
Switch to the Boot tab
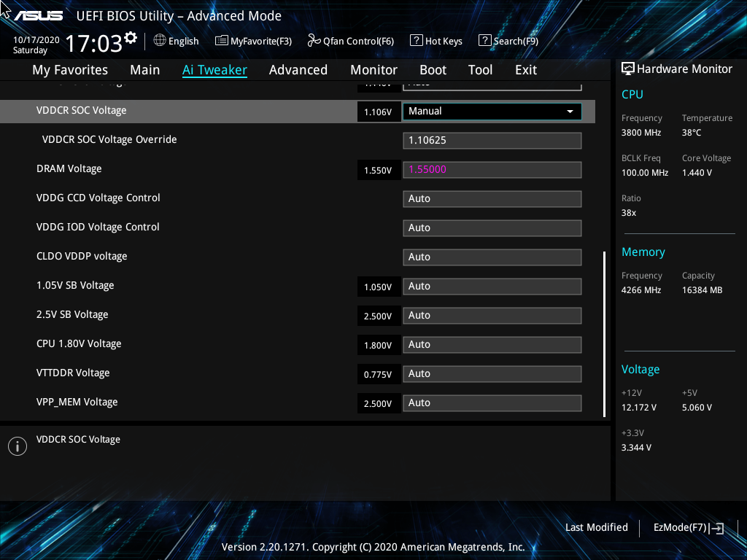tap(433, 70)
